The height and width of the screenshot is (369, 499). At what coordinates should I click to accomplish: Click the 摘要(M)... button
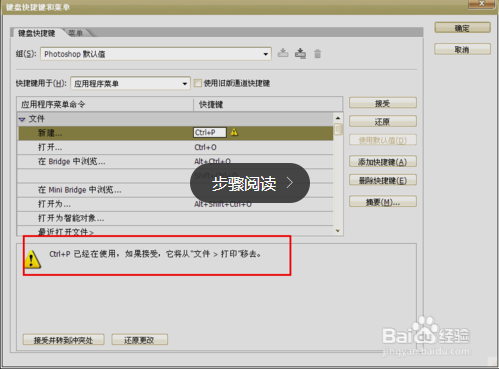pyautogui.click(x=383, y=202)
